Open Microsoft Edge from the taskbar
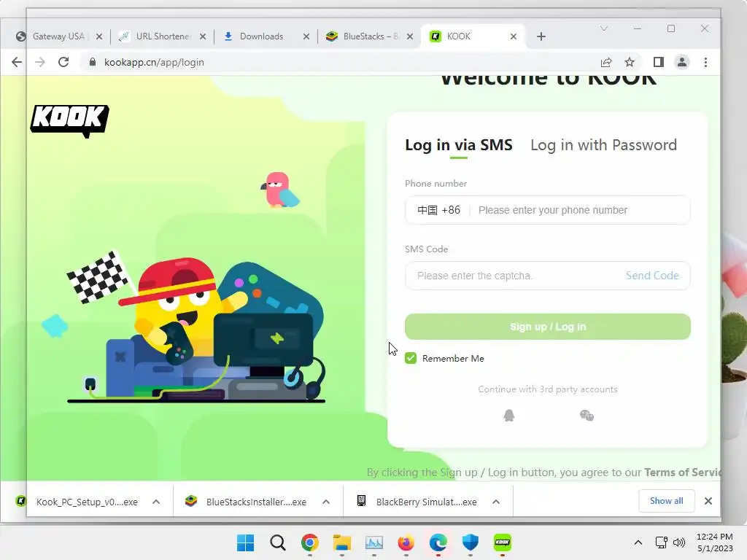Screen dimensions: 747x560 438,542
